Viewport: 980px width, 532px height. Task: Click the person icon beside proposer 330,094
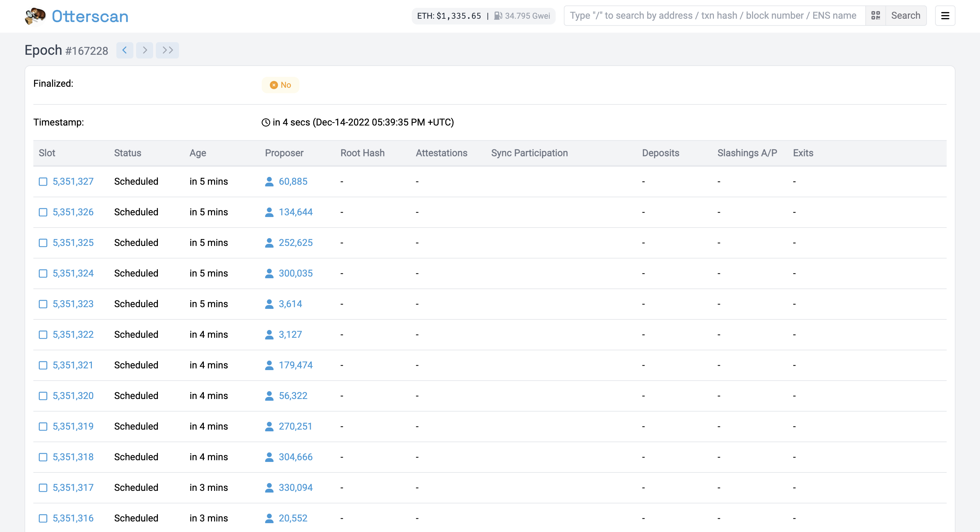[x=269, y=487]
